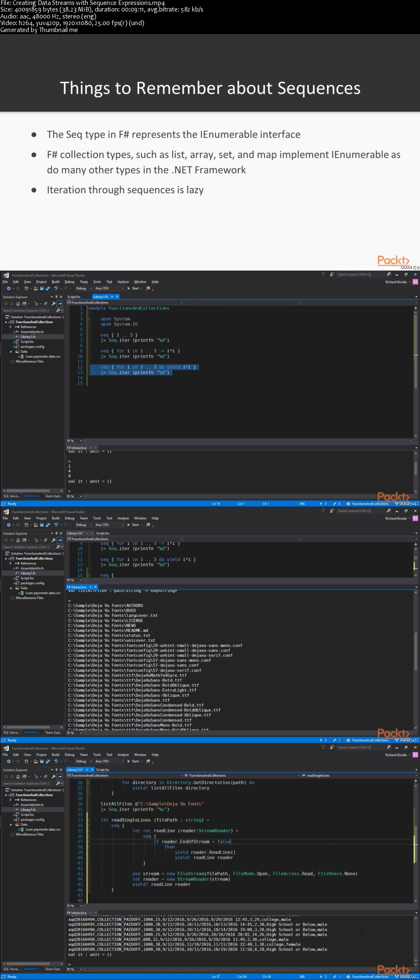
Task: Click the Open File icon in 00:03:42 frame
Action: tap(36, 288)
